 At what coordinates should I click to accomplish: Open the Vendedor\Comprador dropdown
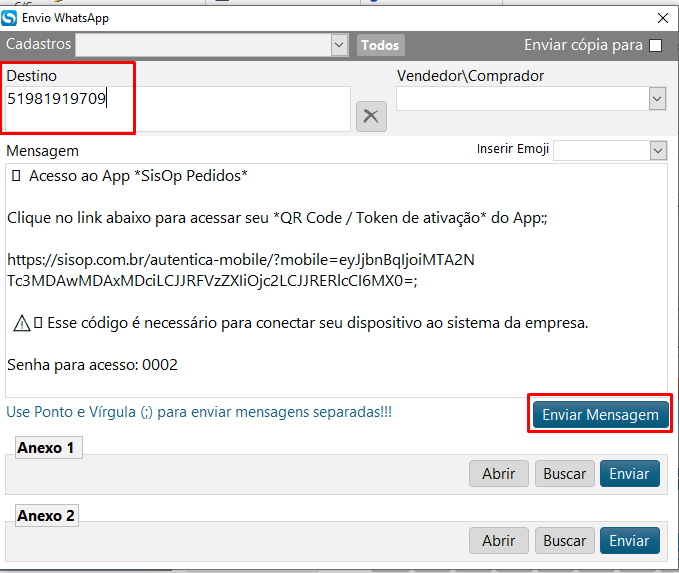657,98
